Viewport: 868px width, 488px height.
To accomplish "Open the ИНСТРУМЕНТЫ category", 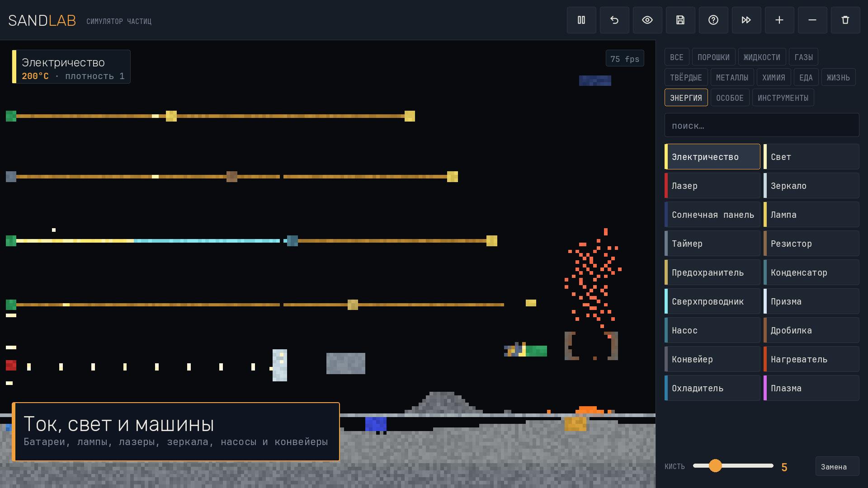I will [x=783, y=98].
